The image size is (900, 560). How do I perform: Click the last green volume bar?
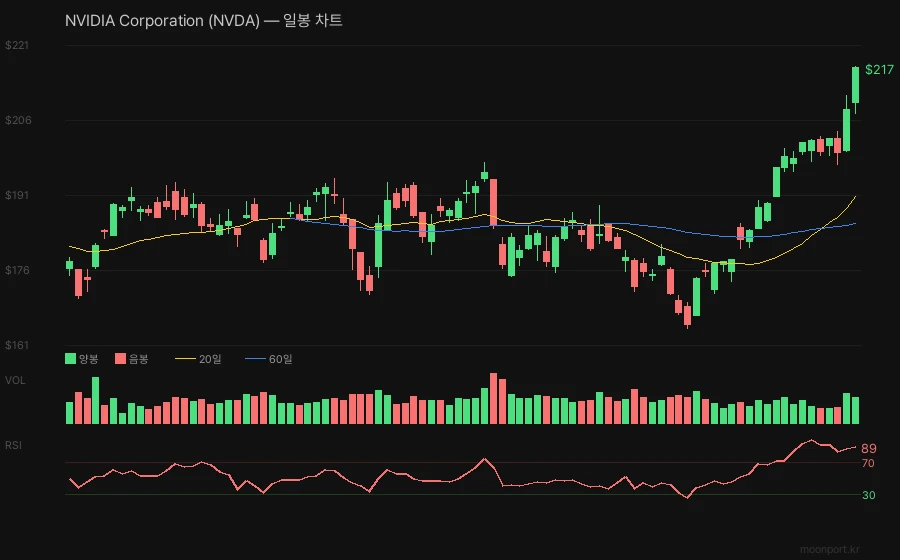855,410
